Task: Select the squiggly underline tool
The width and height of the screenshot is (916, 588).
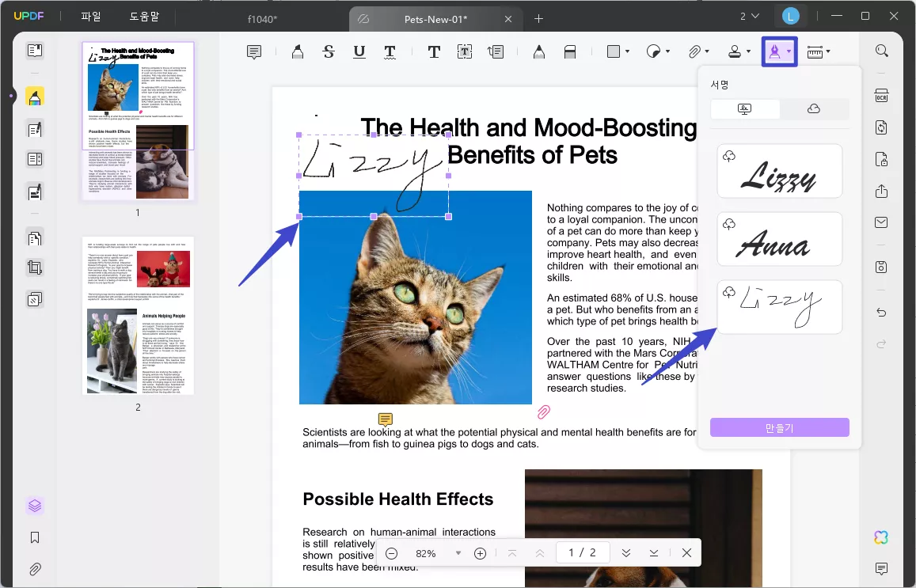Action: pyautogui.click(x=390, y=52)
